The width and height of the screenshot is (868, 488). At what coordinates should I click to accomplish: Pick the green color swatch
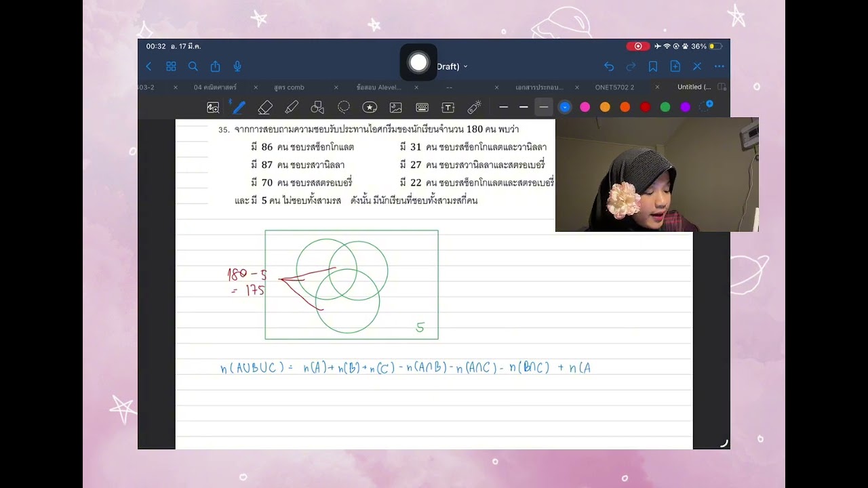[665, 107]
